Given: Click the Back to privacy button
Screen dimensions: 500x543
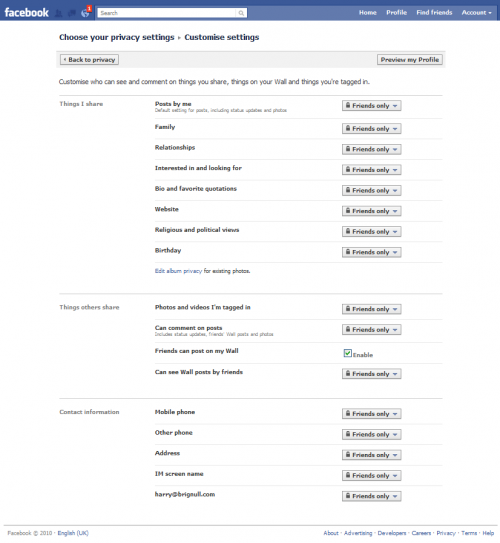Looking at the screenshot, I should tap(89, 60).
